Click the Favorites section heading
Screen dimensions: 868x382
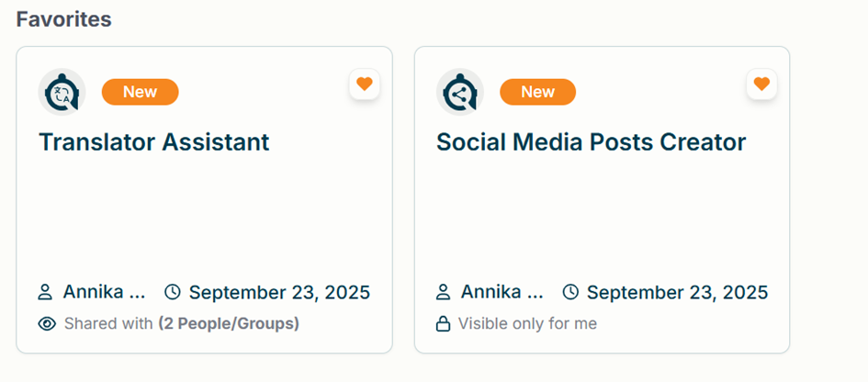click(63, 19)
